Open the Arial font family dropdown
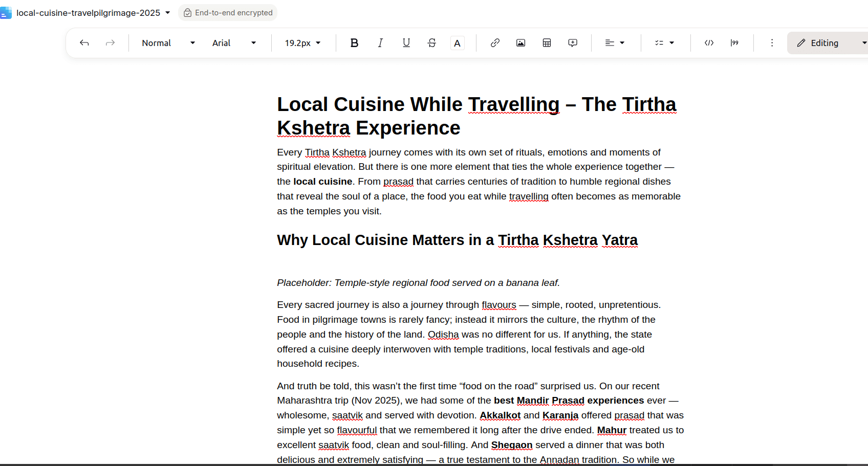Screen dimensions: 868x466 pyautogui.click(x=234, y=43)
